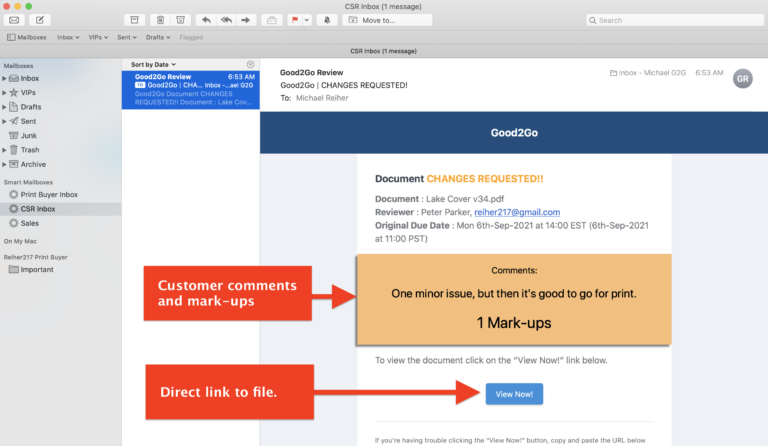
Task: Open the VIPs favorites dropdown
Action: click(98, 37)
